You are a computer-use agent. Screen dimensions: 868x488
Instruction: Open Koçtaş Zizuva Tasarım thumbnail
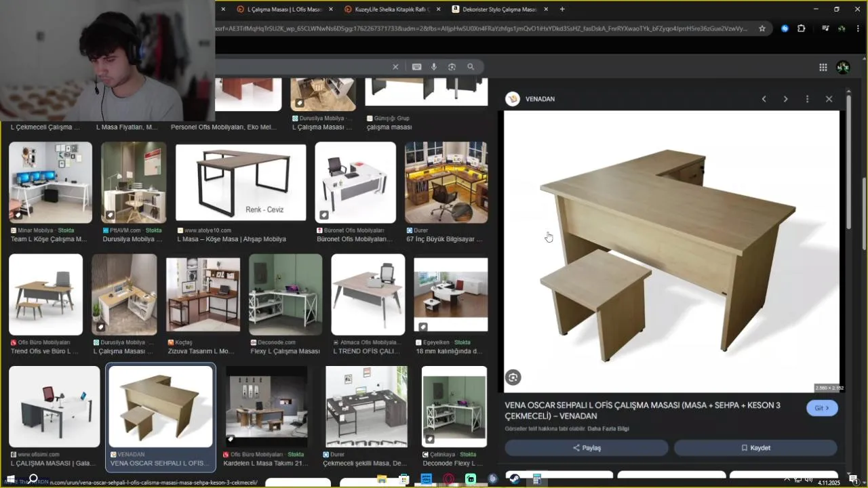203,295
